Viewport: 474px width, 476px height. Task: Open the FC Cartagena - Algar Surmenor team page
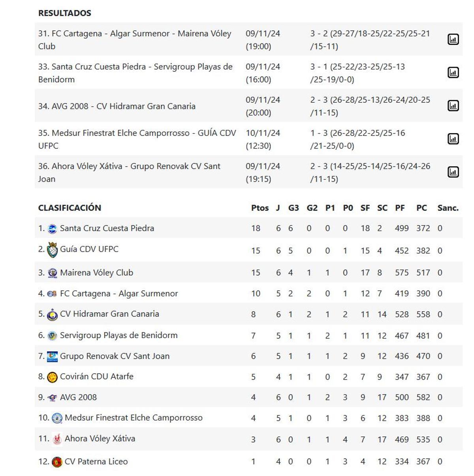[118, 293]
